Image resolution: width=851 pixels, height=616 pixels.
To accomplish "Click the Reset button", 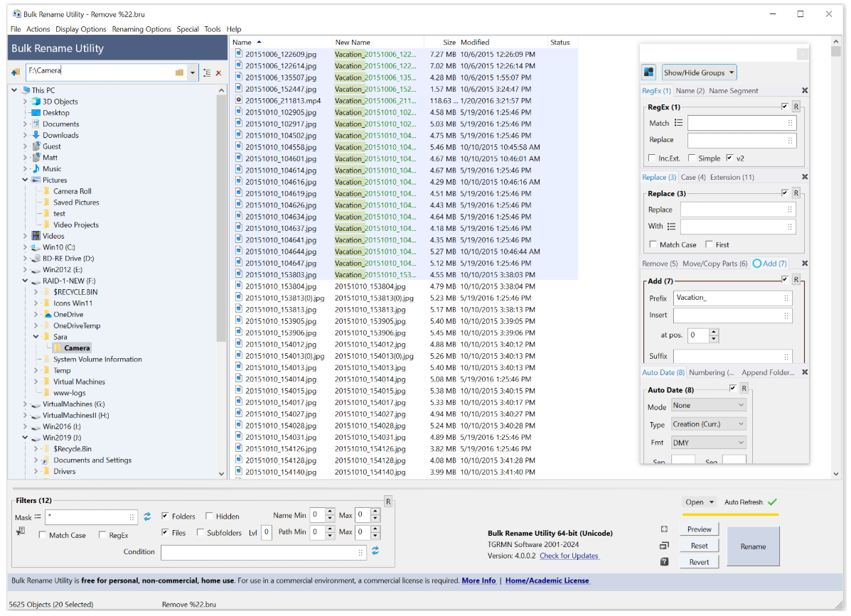I will pos(699,546).
